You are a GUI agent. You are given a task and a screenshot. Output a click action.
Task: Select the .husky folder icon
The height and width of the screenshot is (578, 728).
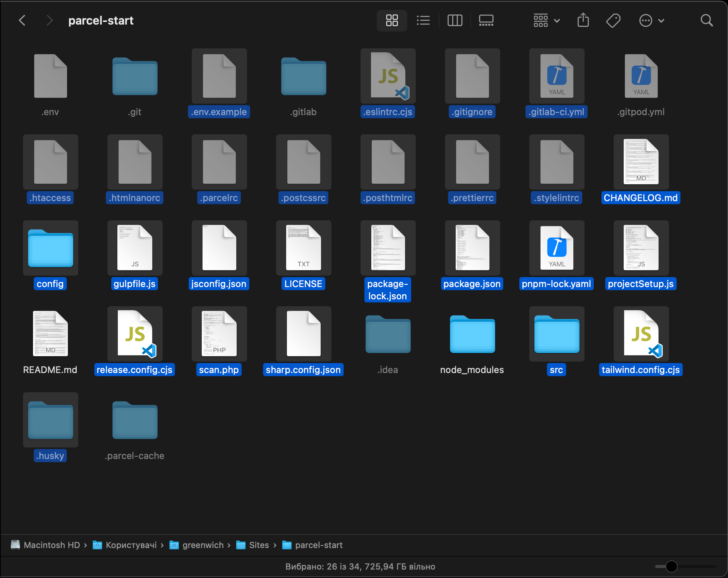(51, 420)
